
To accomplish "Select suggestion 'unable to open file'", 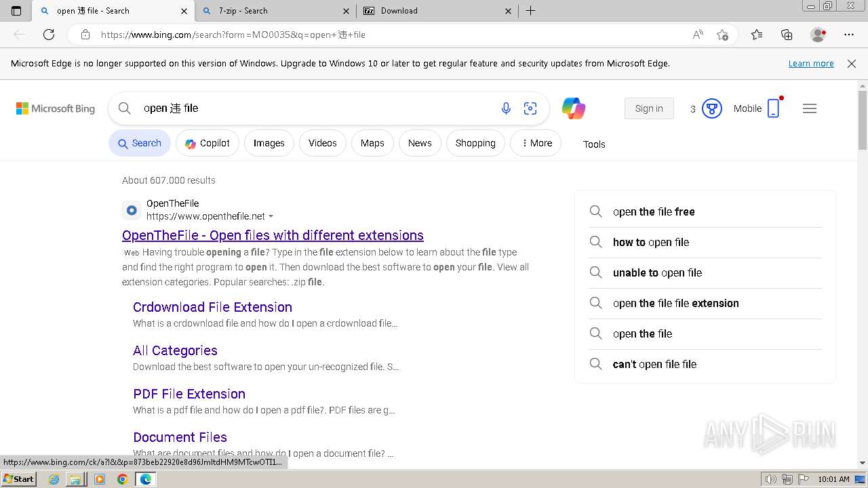I will 705,272.
